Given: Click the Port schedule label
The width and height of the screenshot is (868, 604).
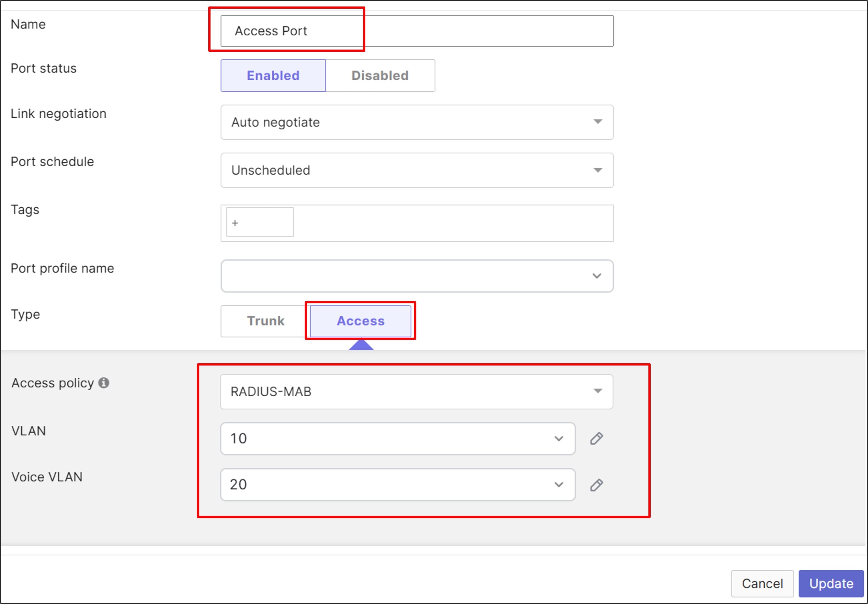Looking at the screenshot, I should point(52,162).
